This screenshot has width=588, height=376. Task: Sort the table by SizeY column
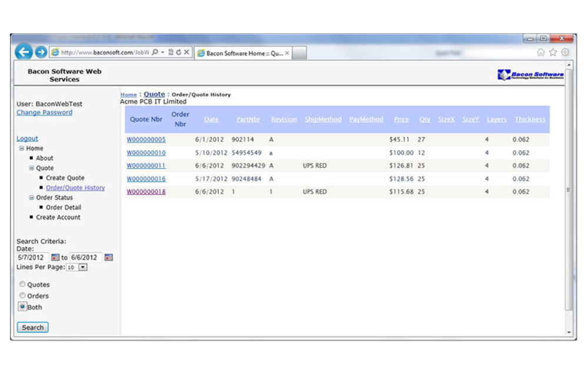click(x=470, y=119)
